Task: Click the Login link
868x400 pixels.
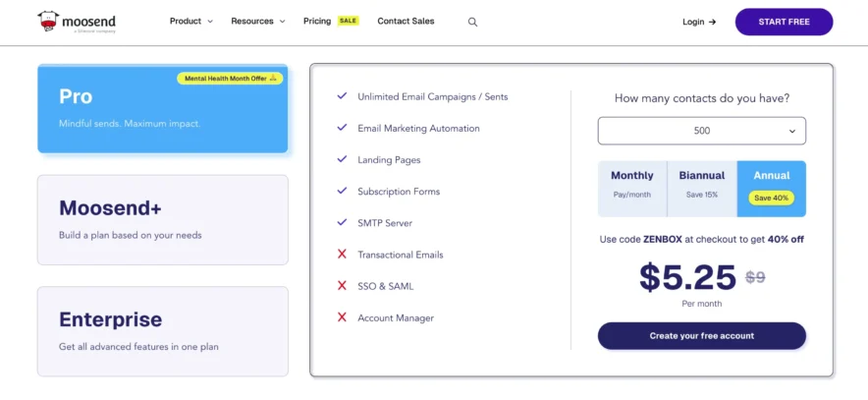Action: point(699,23)
